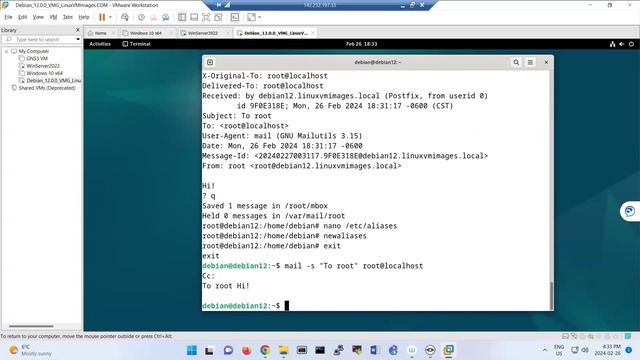
Task: Open the Tabs menu
Action: click(x=68, y=17)
